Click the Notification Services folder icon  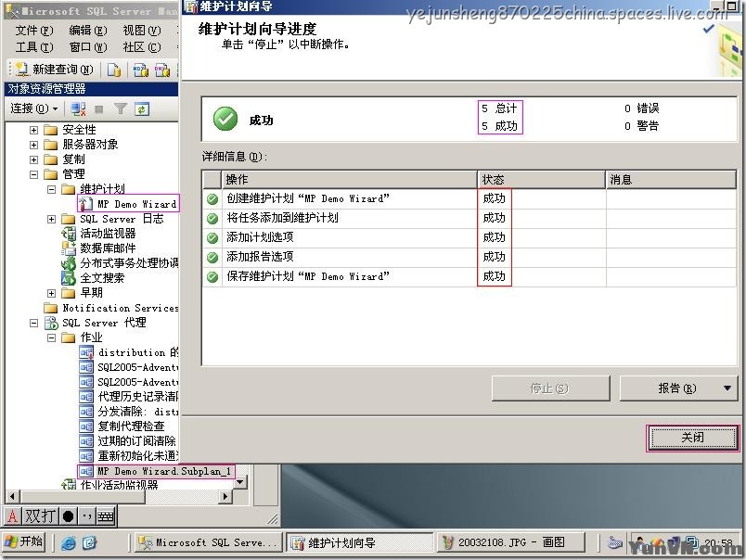tap(50, 308)
